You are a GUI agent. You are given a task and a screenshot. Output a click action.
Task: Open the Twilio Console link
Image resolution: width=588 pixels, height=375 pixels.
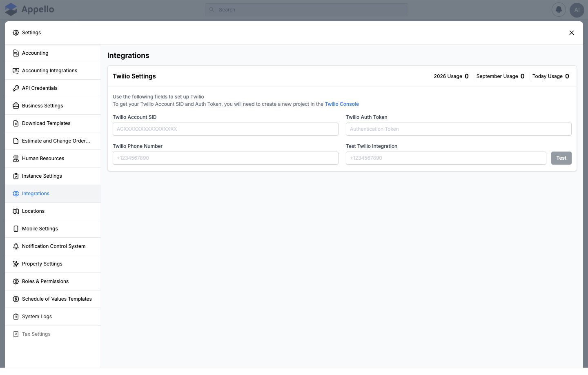click(342, 104)
